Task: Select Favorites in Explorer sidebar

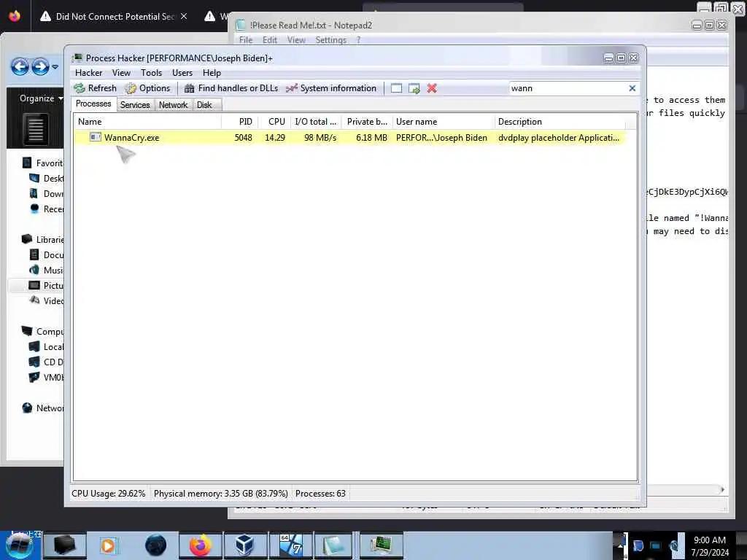Action: click(x=43, y=163)
